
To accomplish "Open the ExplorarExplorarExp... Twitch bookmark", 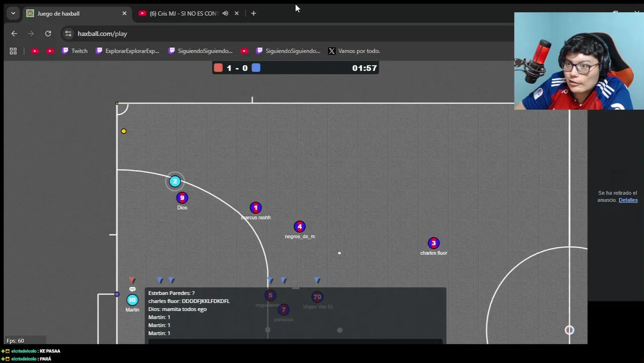I will pos(127,51).
